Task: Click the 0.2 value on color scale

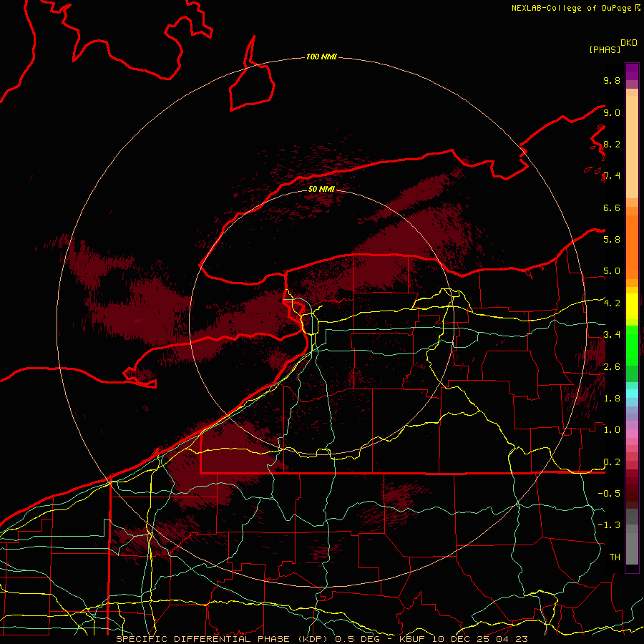Action: tap(612, 462)
